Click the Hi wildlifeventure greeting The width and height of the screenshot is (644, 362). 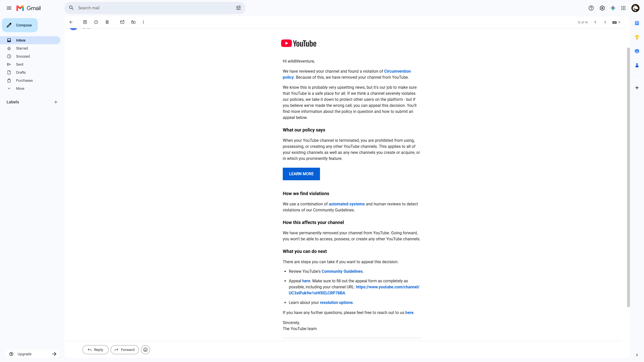299,61
